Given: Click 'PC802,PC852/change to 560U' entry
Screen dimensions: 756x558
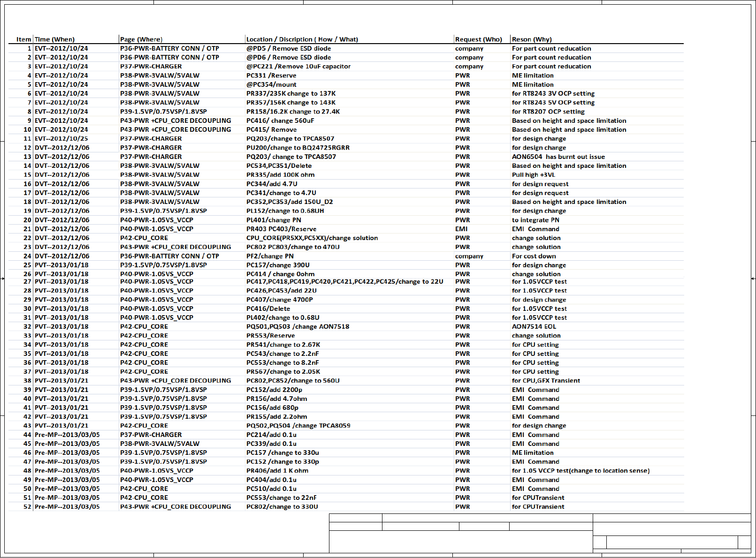Looking at the screenshot, I should coord(293,380).
